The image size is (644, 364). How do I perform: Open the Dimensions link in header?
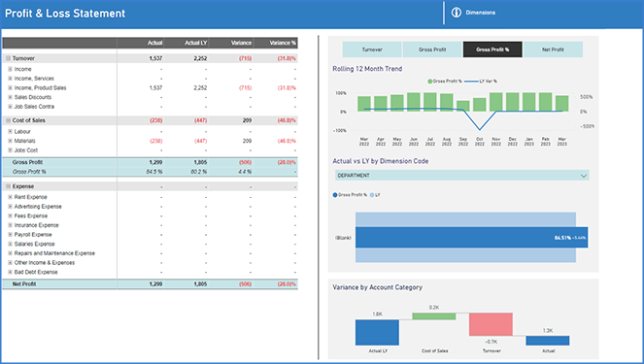pyautogui.click(x=480, y=13)
